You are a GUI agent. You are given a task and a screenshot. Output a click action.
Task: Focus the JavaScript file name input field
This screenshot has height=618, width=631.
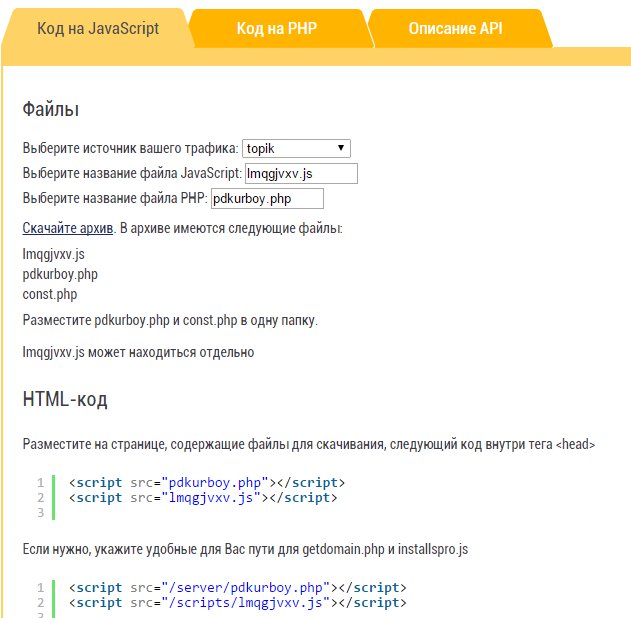[301, 173]
